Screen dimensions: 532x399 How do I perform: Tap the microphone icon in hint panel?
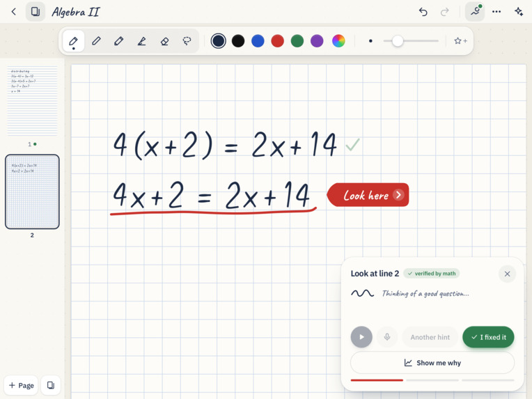[387, 337]
